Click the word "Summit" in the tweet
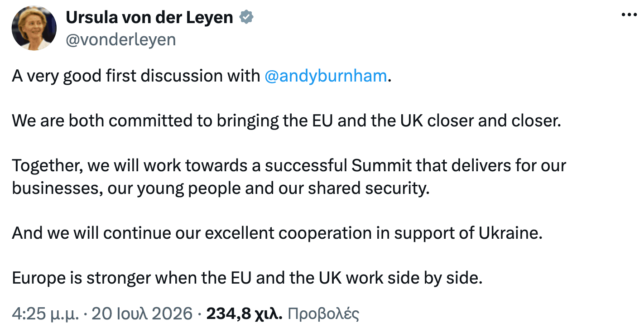 coord(382,166)
